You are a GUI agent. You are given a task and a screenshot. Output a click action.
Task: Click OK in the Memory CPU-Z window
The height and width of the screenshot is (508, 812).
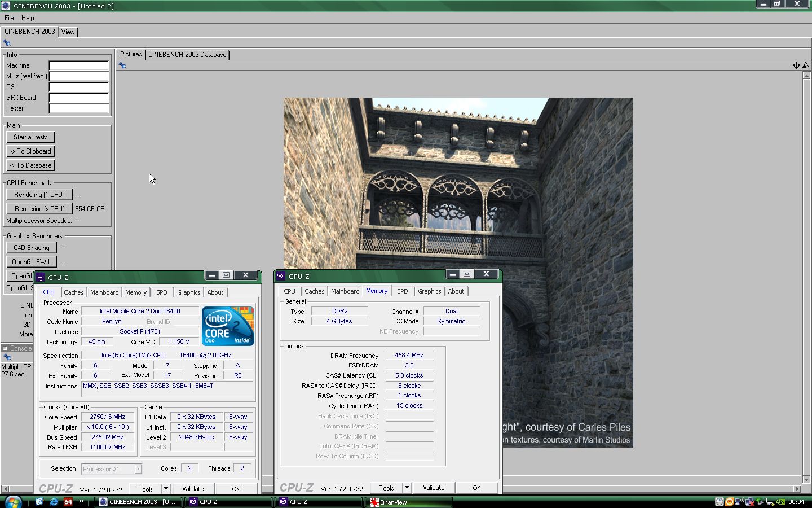click(476, 488)
